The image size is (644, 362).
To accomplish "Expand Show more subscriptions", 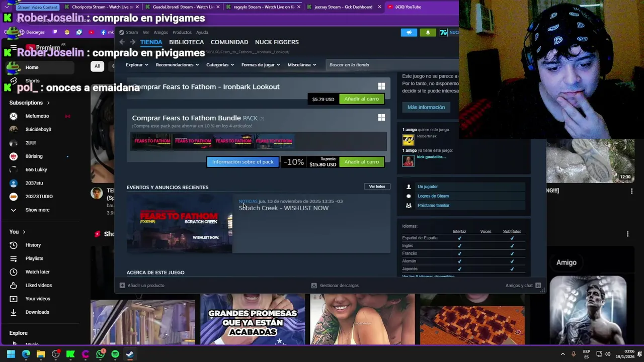I will 38,210.
